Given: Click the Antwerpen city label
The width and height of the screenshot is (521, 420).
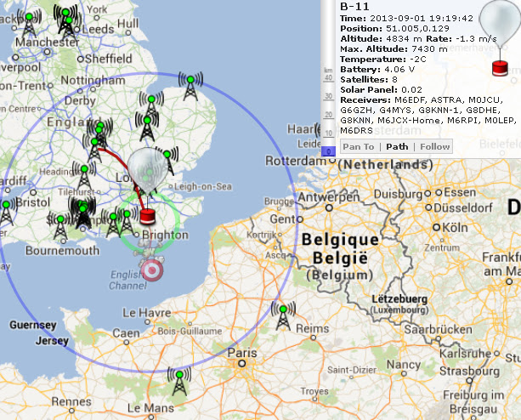Looking at the screenshot, I should tap(329, 197).
